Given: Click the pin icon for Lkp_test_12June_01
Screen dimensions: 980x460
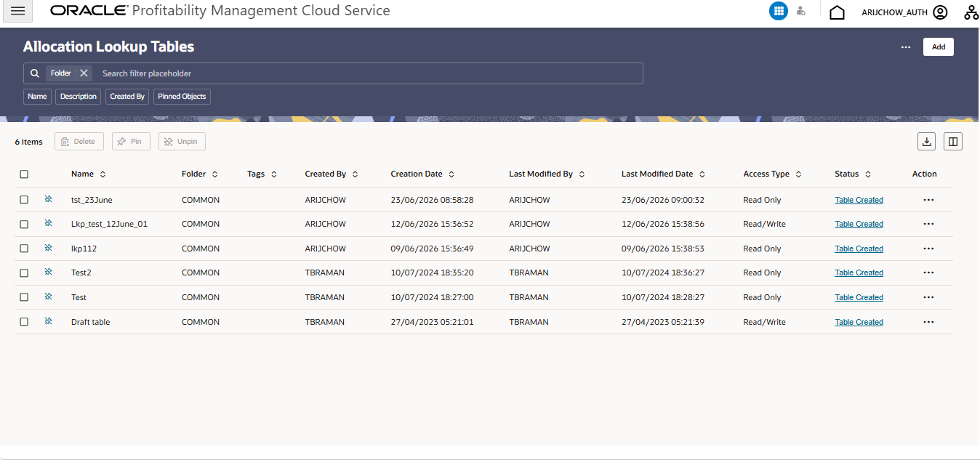Looking at the screenshot, I should click(48, 224).
